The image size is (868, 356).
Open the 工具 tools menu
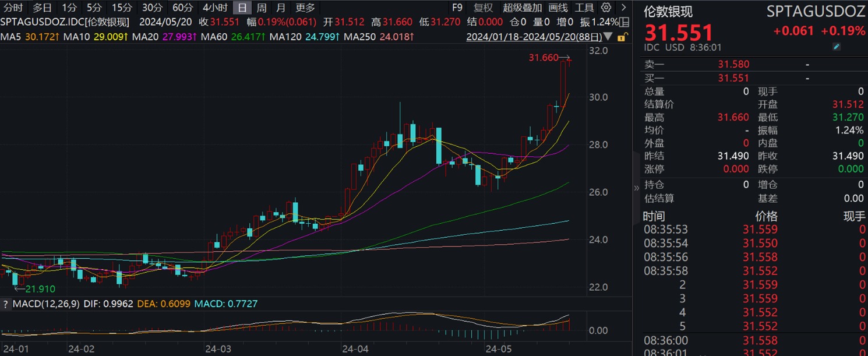[584, 8]
